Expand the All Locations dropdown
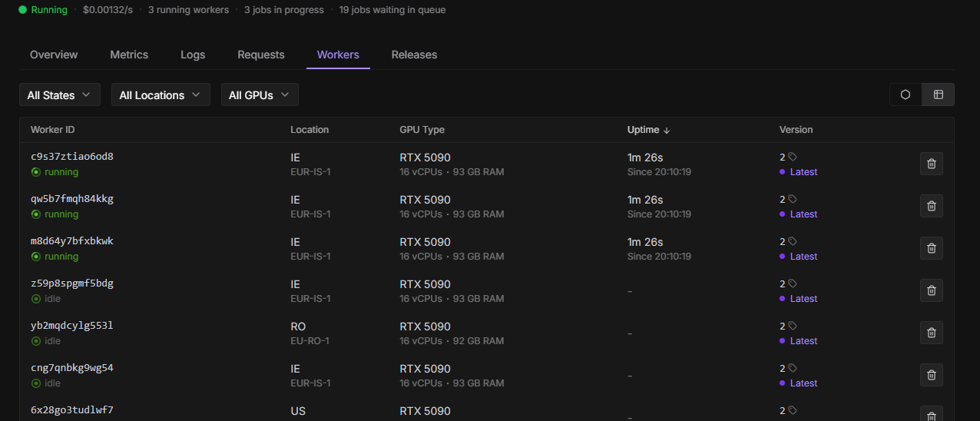The width and height of the screenshot is (980, 421). click(x=160, y=95)
